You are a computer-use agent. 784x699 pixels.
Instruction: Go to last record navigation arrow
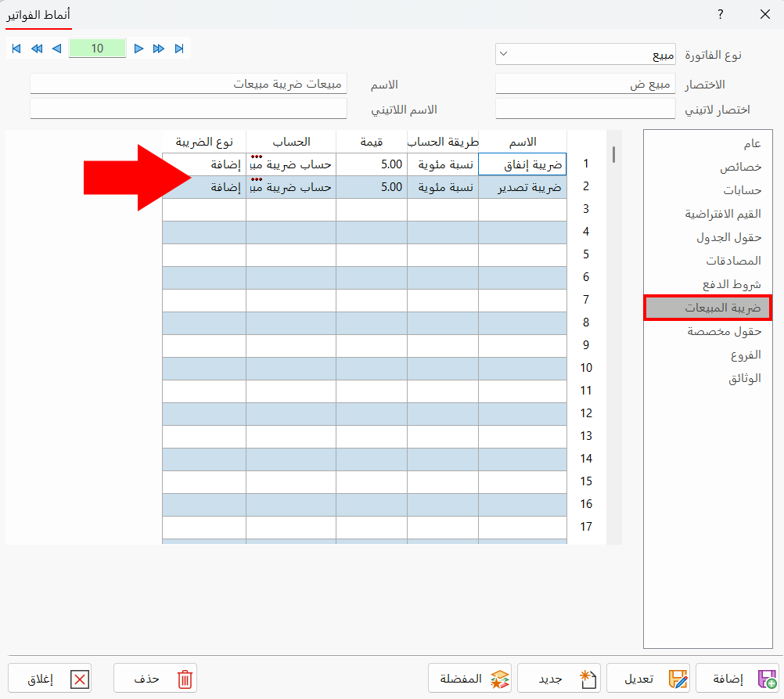pyautogui.click(x=179, y=49)
